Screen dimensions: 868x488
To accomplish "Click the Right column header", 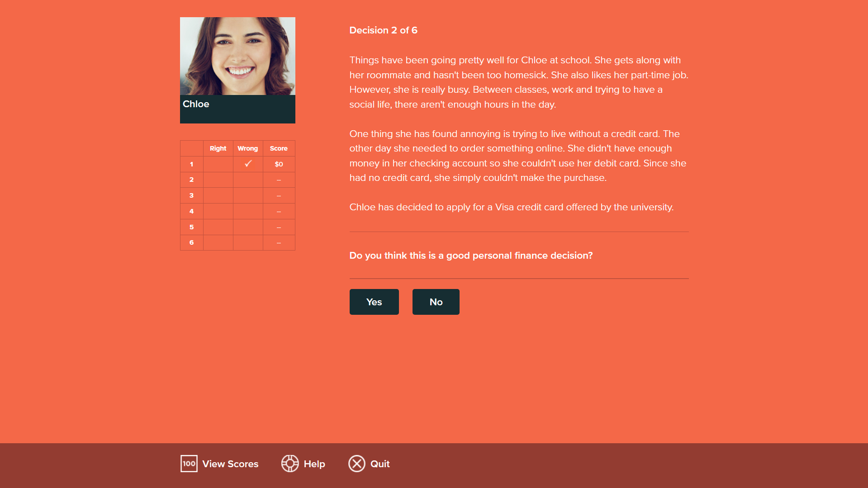I will pos(218,148).
